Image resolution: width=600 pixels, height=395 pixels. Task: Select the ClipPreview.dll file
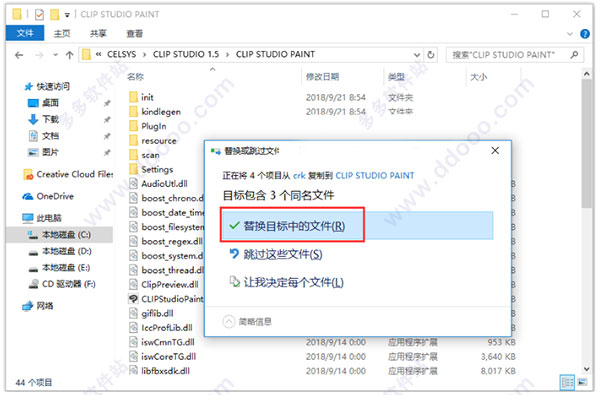(164, 284)
